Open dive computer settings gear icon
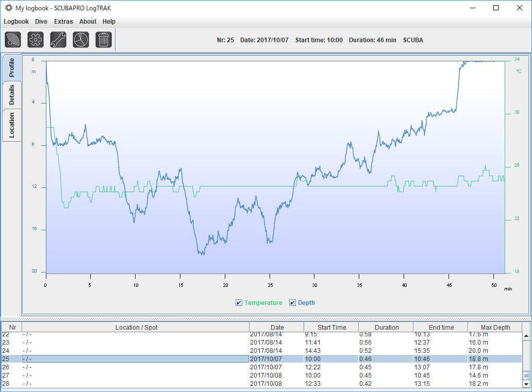This screenshot has width=532, height=392. pyautogui.click(x=36, y=40)
